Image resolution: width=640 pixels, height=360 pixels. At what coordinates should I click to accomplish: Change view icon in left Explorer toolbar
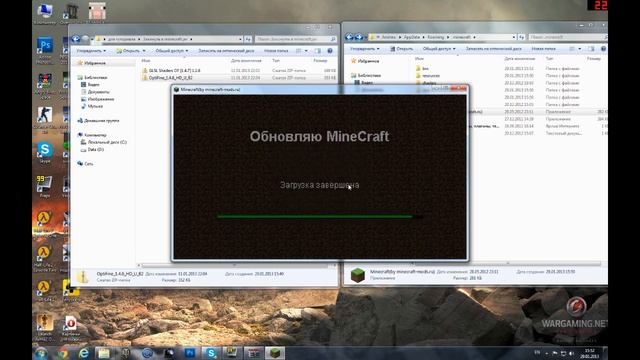coord(299,51)
